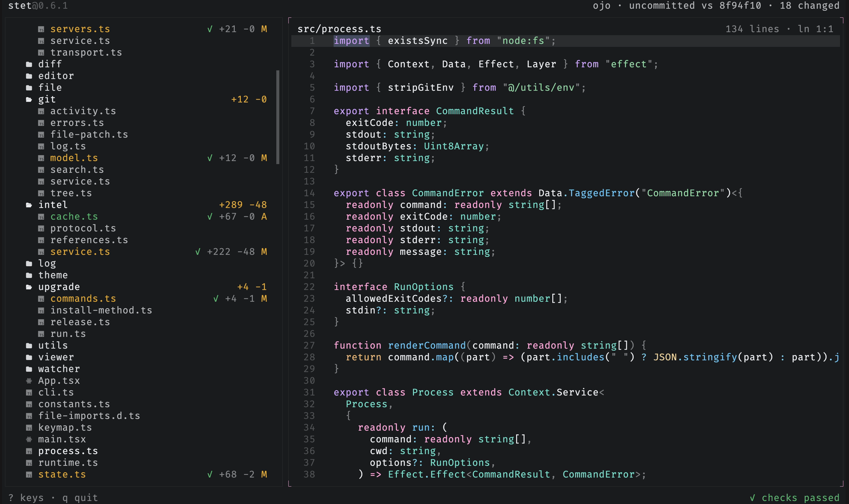Click the '? keys' help hint

(x=26, y=498)
